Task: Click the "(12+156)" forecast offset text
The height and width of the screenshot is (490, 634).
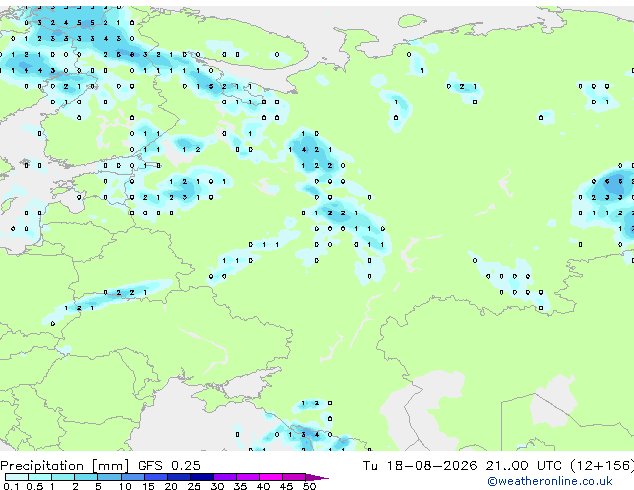Action: pyautogui.click(x=602, y=466)
